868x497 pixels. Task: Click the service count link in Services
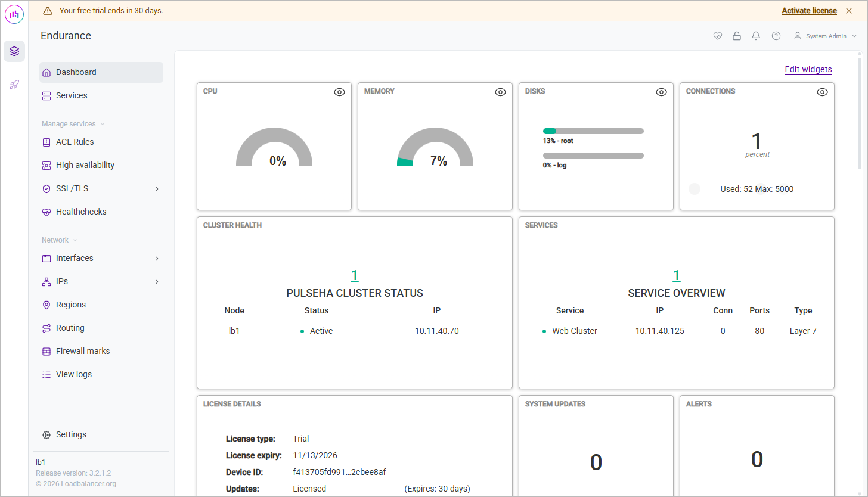coord(677,275)
